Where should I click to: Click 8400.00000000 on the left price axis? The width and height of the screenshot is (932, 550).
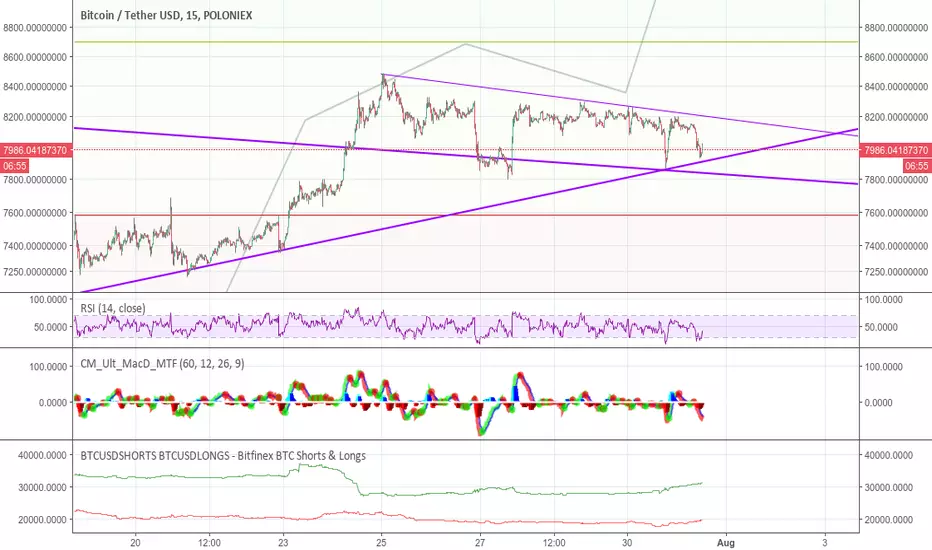[x=34, y=87]
